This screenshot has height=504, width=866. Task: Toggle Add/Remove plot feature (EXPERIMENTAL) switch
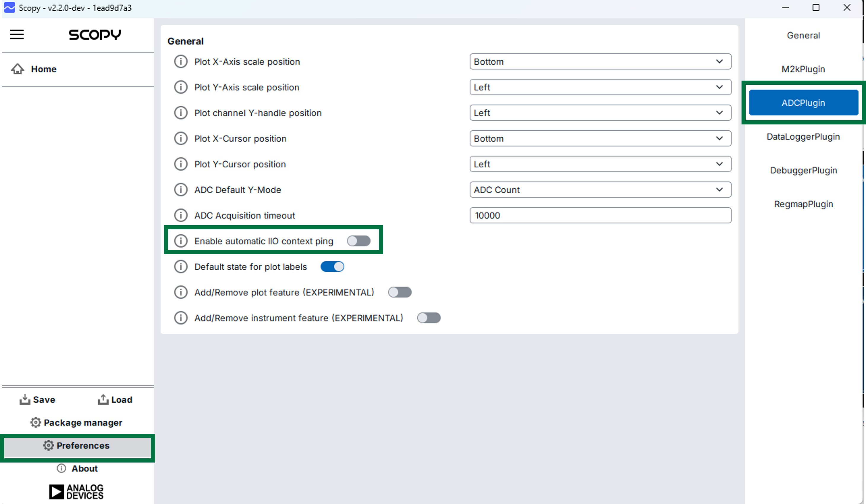(x=400, y=292)
